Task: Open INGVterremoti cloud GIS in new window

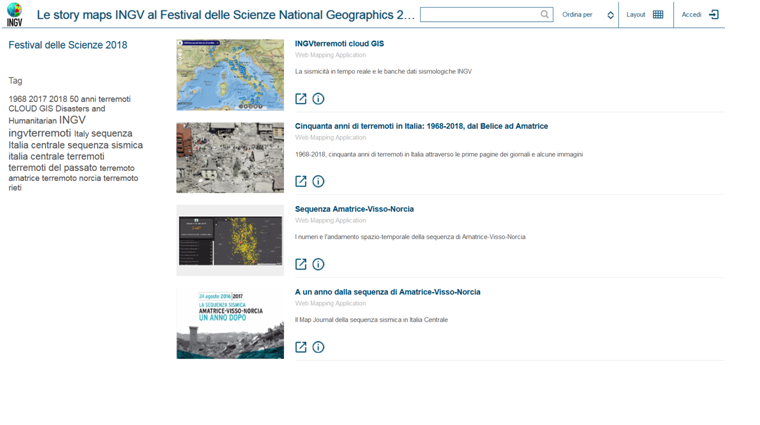Action: point(301,98)
